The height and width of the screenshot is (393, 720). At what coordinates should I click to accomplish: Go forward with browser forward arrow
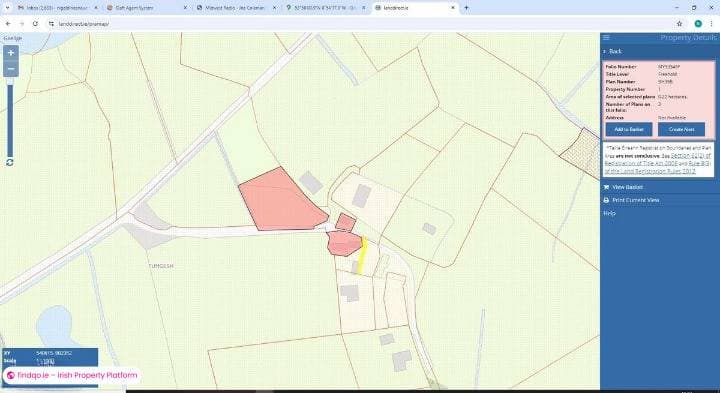pos(22,24)
